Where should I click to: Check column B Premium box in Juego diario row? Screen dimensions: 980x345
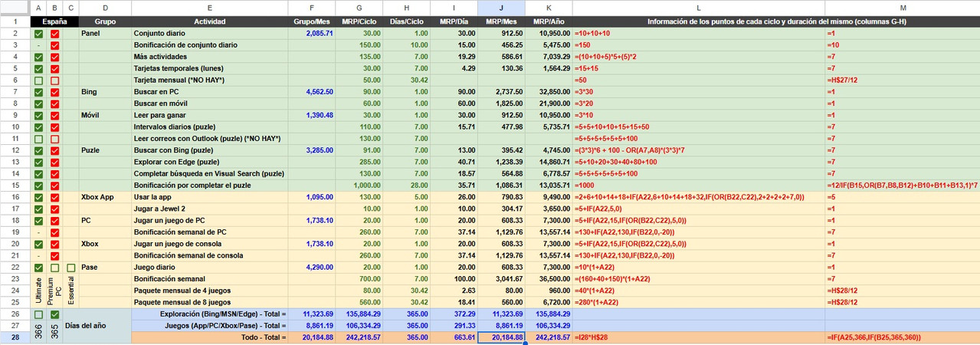54,268
